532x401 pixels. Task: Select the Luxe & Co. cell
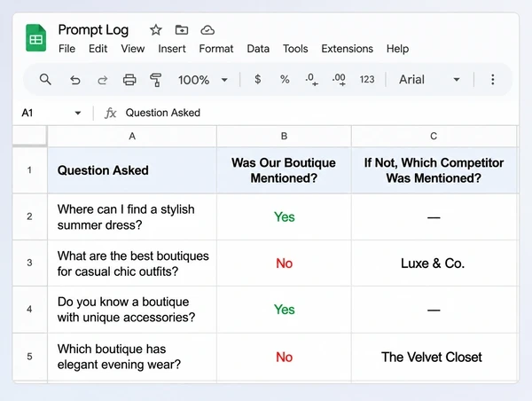pos(434,263)
